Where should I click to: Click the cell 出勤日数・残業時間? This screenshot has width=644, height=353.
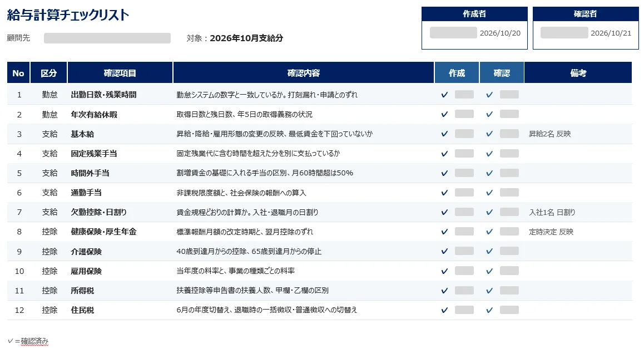tap(104, 95)
